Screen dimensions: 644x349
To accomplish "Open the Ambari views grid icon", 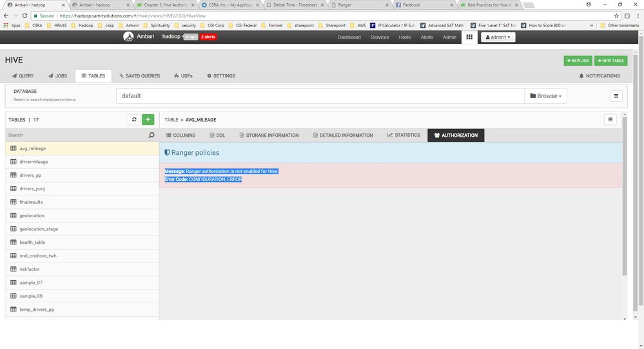I will pos(469,37).
